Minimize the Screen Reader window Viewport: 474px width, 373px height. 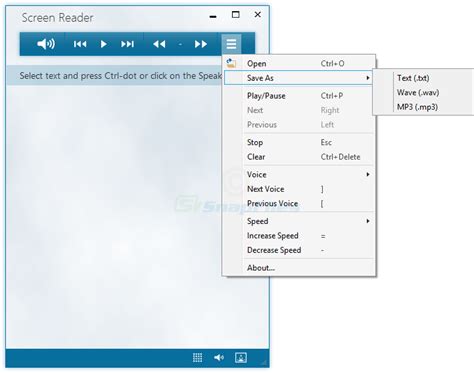click(213, 16)
